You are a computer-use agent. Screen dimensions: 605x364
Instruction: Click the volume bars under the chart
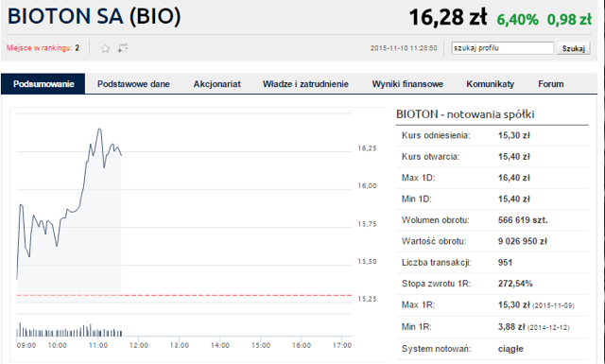(x=69, y=330)
